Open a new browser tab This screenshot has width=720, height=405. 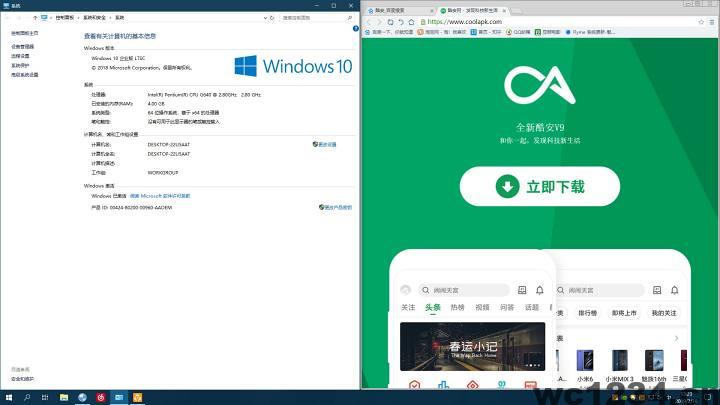pos(516,11)
